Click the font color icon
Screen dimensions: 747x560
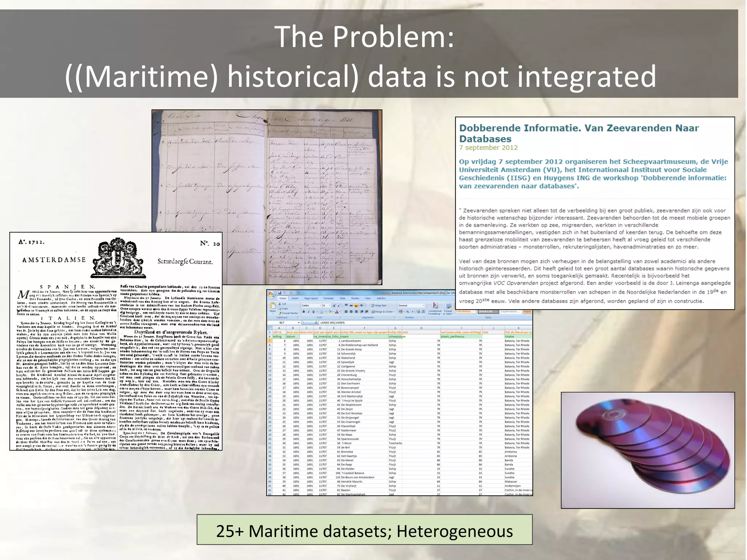(x=337, y=312)
